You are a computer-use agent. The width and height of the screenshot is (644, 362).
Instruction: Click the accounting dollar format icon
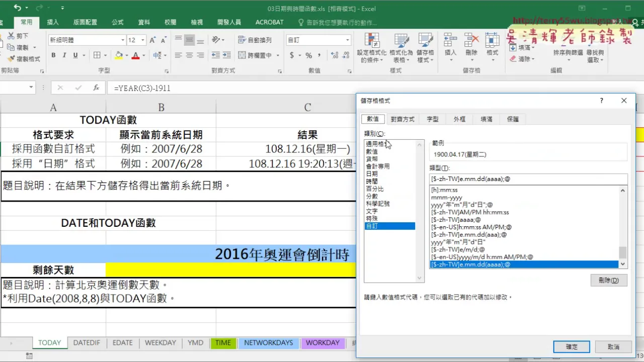point(292,55)
